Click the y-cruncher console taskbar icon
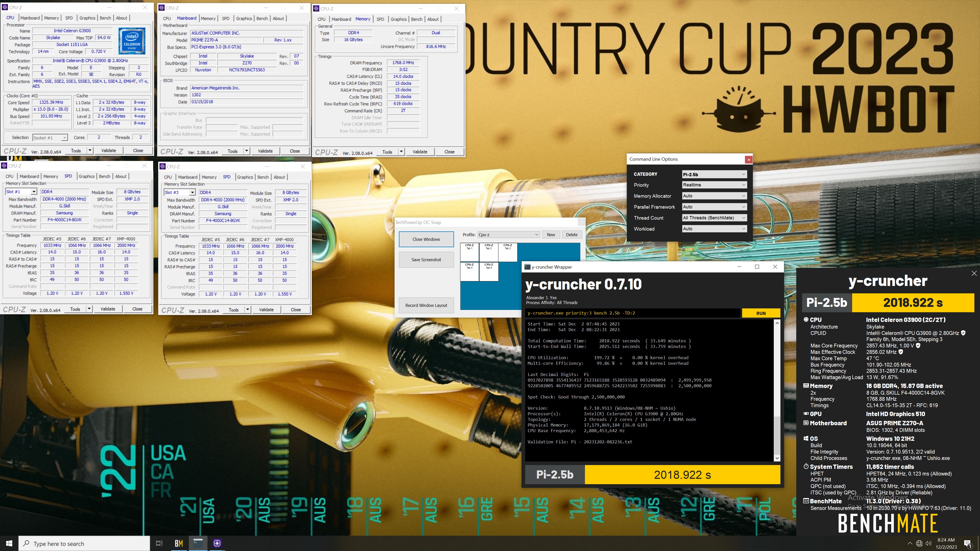Image resolution: width=980 pixels, height=551 pixels. [198, 543]
